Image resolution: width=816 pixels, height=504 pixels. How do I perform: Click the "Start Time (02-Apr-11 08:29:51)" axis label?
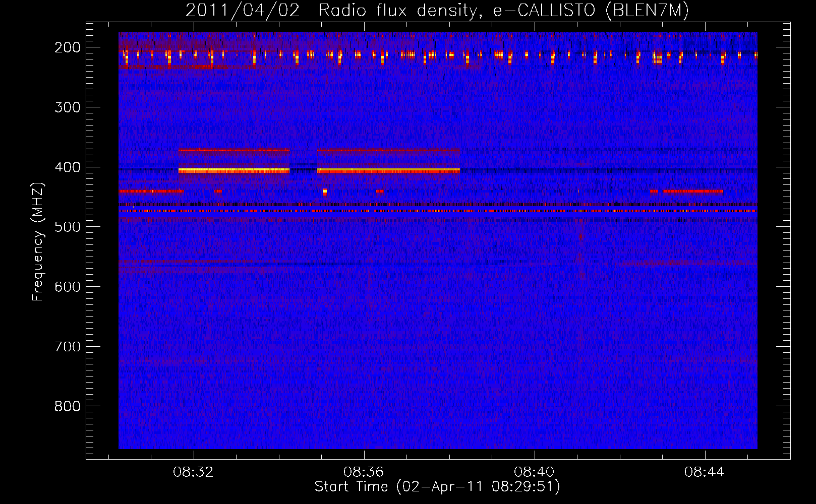click(x=437, y=487)
